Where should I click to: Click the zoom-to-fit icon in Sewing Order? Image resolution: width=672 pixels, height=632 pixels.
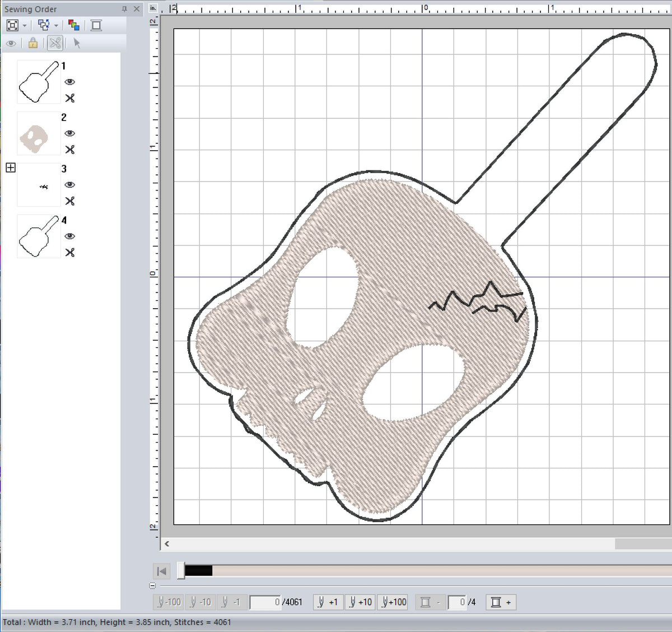[x=12, y=25]
